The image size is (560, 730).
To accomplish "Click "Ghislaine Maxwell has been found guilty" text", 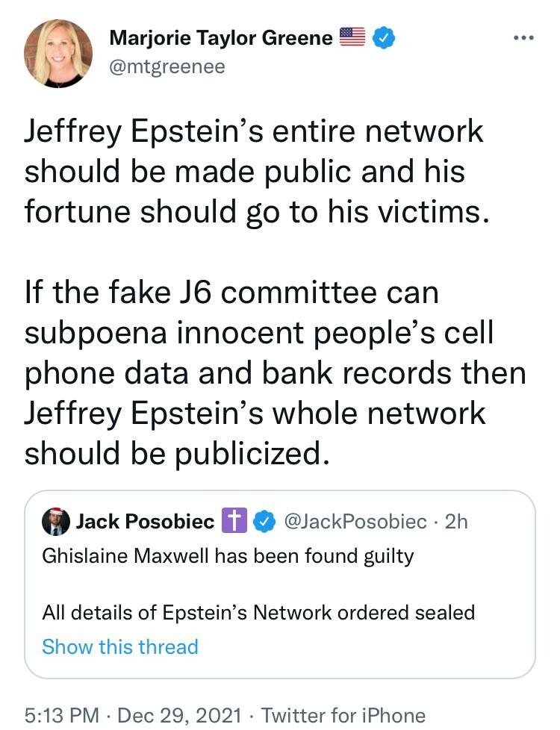I will click(x=228, y=556).
